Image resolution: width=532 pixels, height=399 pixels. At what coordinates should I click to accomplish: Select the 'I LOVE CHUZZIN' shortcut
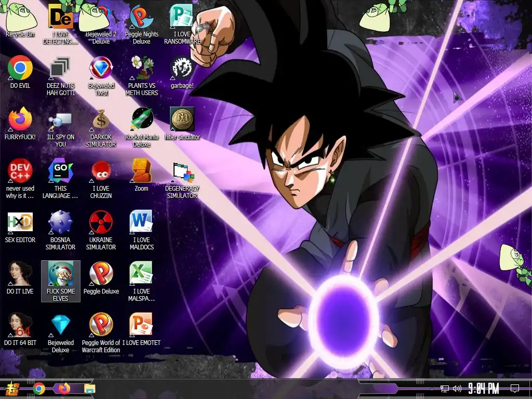tap(101, 179)
